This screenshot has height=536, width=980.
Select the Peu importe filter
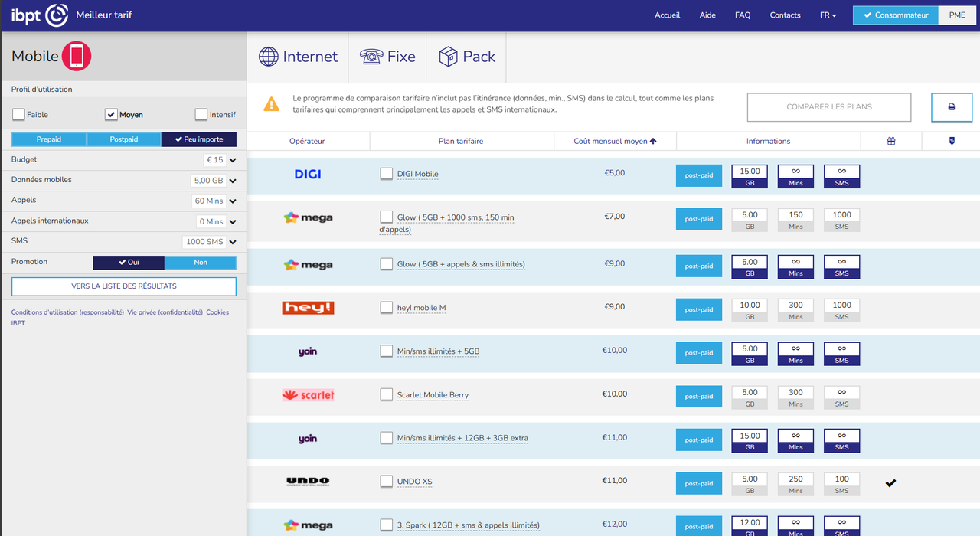199,139
